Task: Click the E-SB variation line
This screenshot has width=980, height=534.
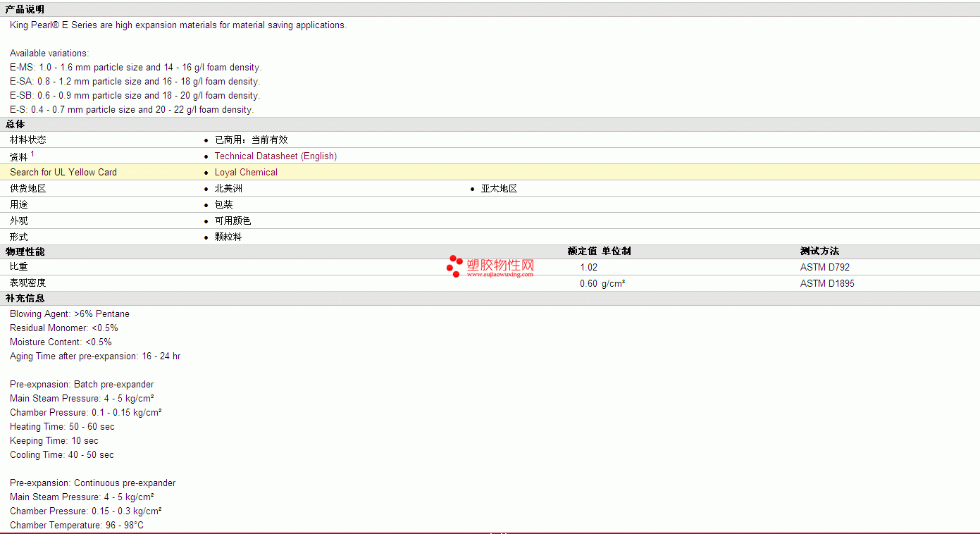Action: click(x=135, y=95)
